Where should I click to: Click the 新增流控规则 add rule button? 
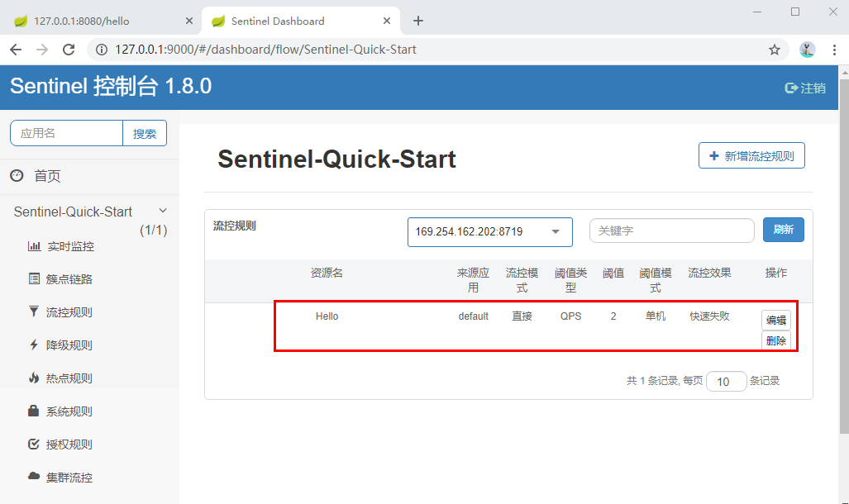(x=751, y=156)
